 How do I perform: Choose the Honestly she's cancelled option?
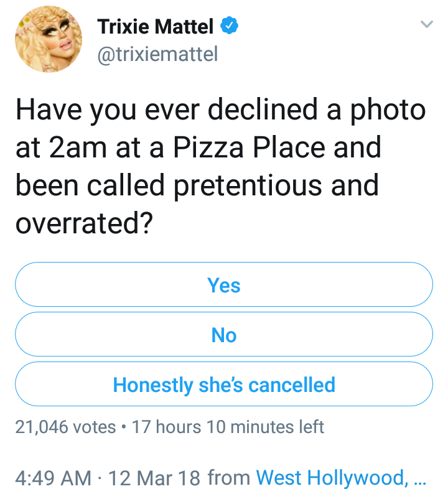223,384
